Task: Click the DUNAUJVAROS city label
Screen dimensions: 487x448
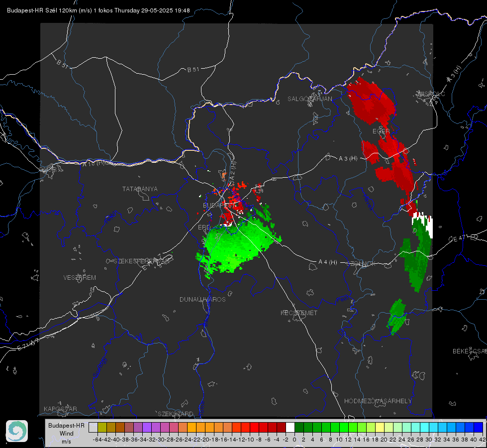Action: (202, 299)
